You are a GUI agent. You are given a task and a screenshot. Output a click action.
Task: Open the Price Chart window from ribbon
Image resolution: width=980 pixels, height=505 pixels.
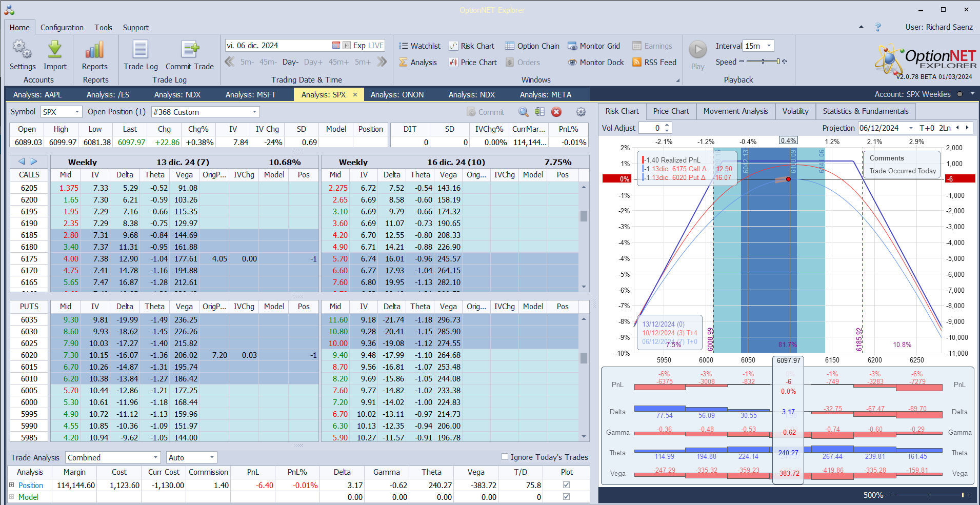(473, 62)
